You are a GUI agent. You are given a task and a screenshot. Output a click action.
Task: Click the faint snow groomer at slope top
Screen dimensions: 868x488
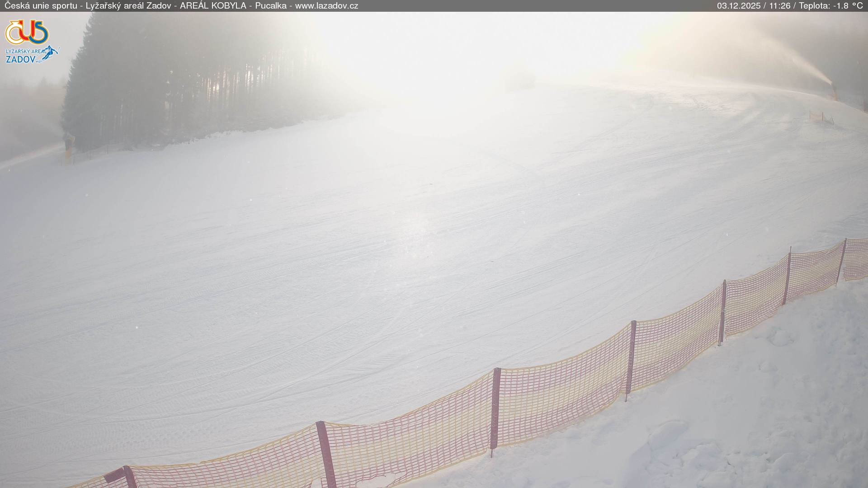[x=520, y=80]
